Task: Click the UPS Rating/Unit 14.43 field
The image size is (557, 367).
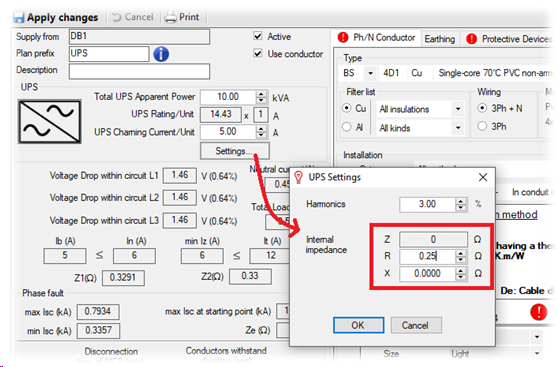Action: [221, 114]
